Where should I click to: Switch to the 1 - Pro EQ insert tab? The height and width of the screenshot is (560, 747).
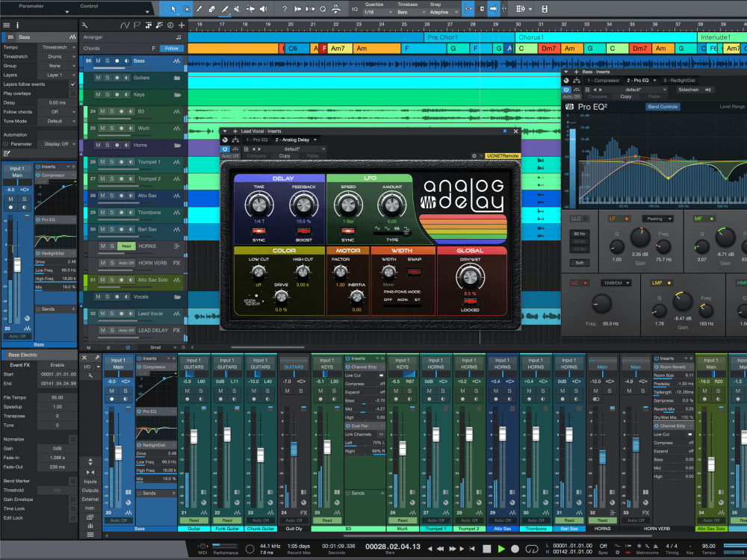(257, 140)
